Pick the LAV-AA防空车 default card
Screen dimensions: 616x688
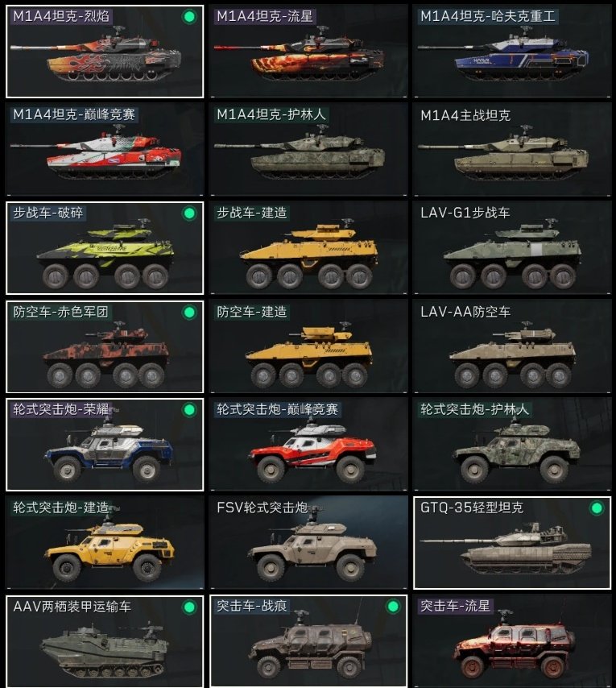512,346
